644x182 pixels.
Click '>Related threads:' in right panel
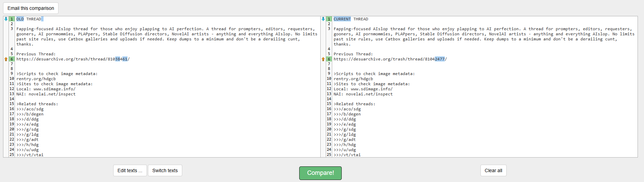(355, 104)
